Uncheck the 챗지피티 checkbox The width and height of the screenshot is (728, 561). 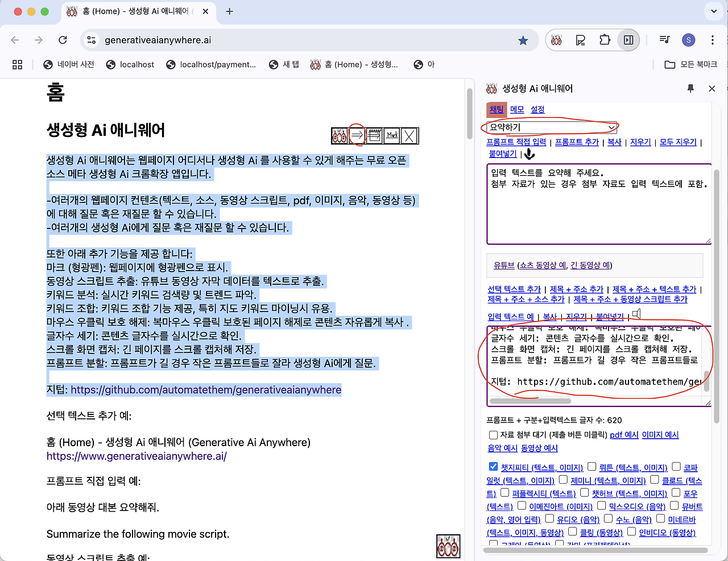[x=493, y=467]
